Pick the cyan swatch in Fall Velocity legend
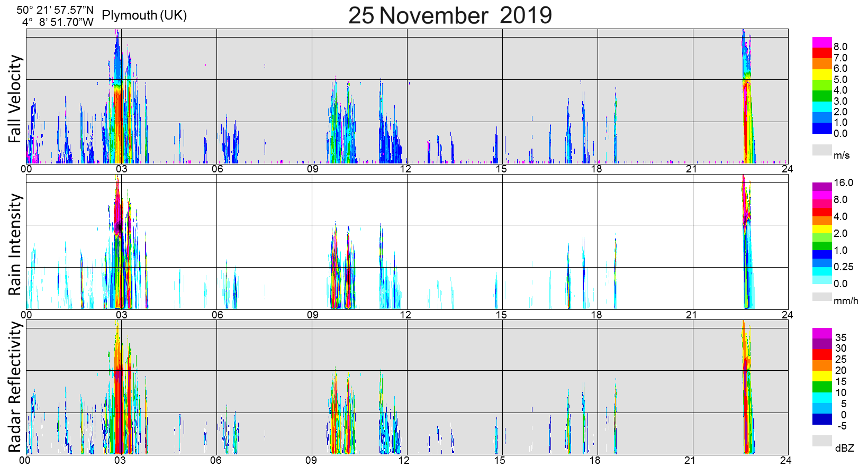The height and width of the screenshot is (476, 868). (822, 107)
